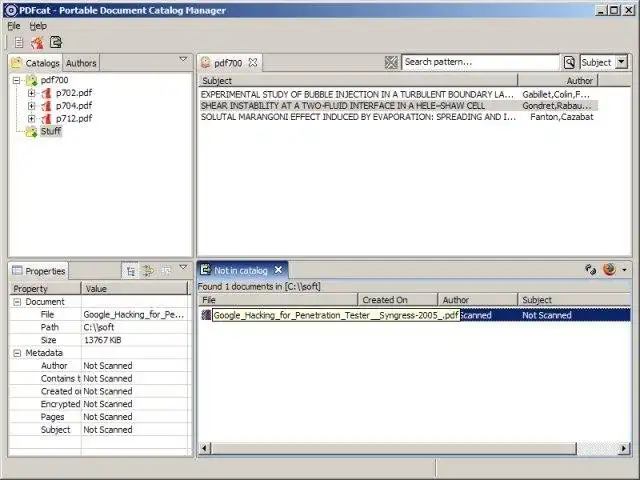The image size is (640, 480).
Task: Click the tree view icon in Properties toolbar
Action: click(131, 271)
